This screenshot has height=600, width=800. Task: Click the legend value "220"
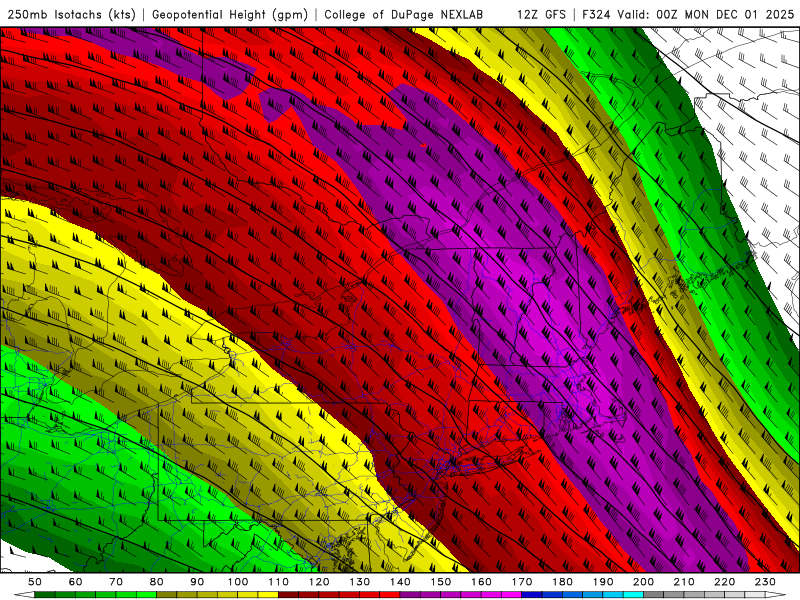(x=724, y=582)
